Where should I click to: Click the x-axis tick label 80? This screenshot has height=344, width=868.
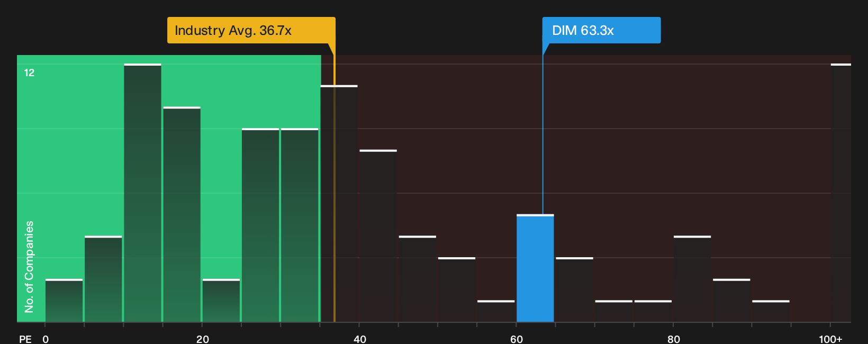point(673,339)
